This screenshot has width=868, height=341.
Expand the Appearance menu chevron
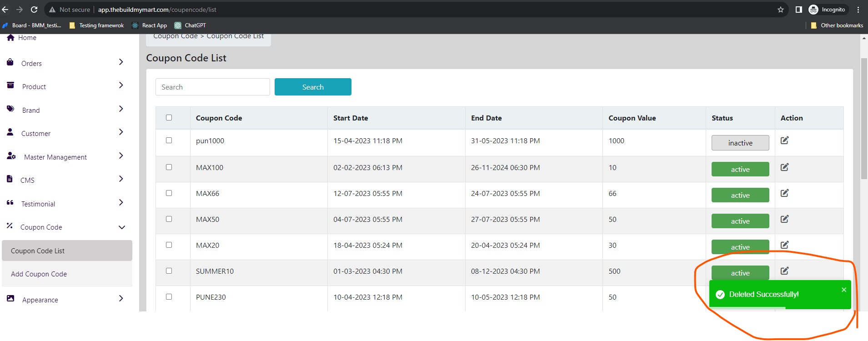click(121, 298)
